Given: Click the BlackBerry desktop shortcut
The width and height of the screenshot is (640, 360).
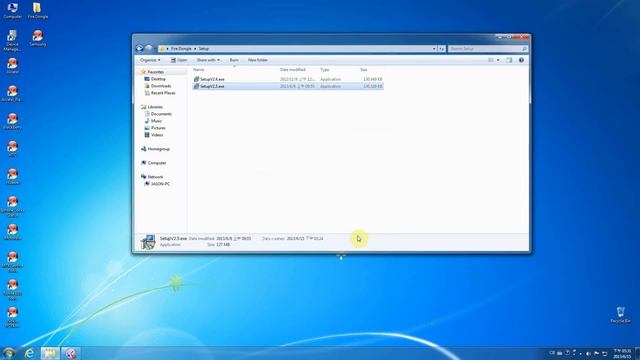Looking at the screenshot, I should [12, 122].
